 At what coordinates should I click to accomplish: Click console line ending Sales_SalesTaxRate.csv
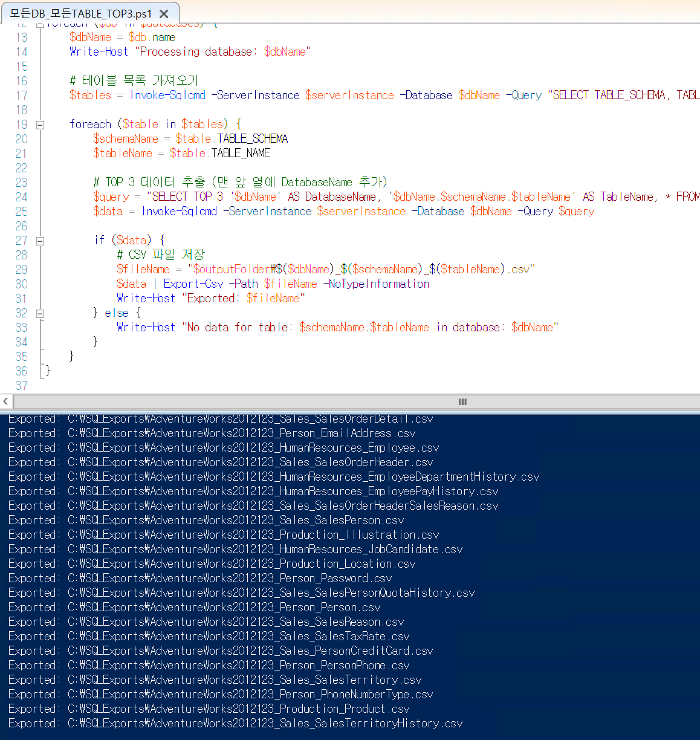click(209, 636)
